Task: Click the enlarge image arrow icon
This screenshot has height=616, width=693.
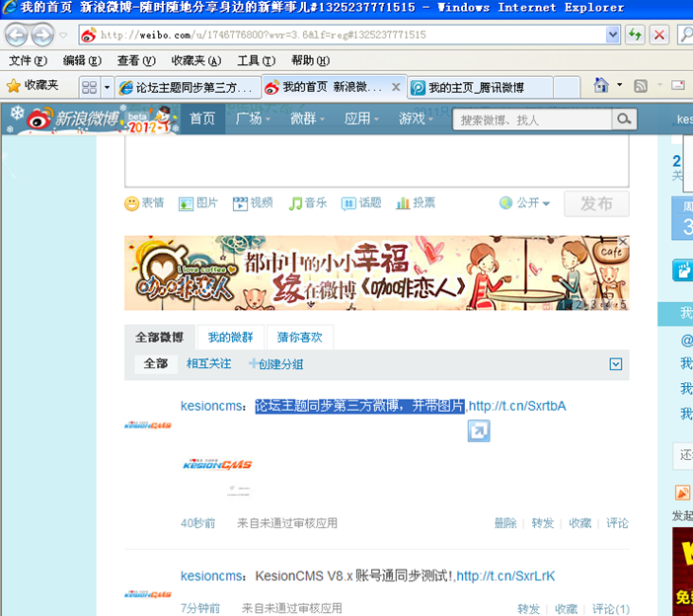Action: click(x=479, y=430)
